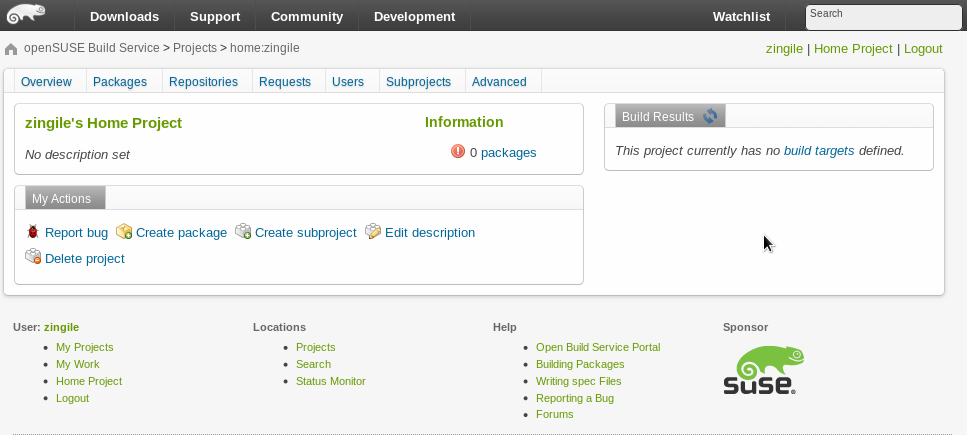Viewport: 967px width, 435px height.
Task: Click home:zingile in the breadcrumb
Action: click(x=265, y=48)
